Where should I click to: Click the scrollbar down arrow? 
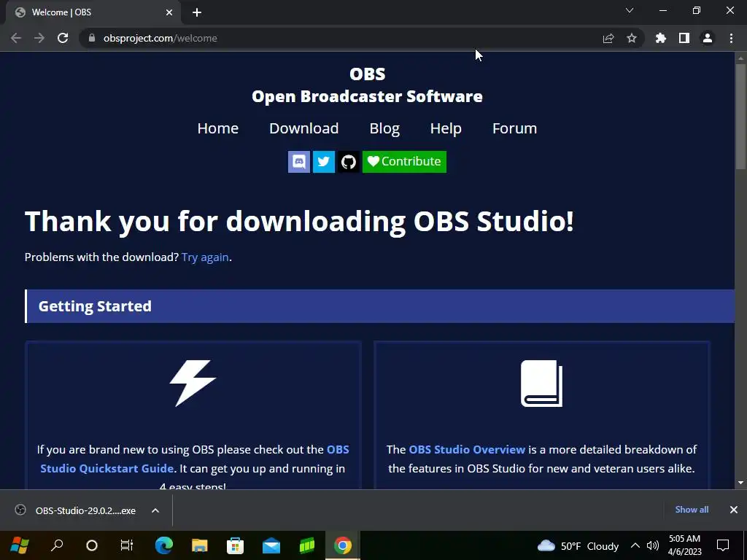tap(741, 483)
